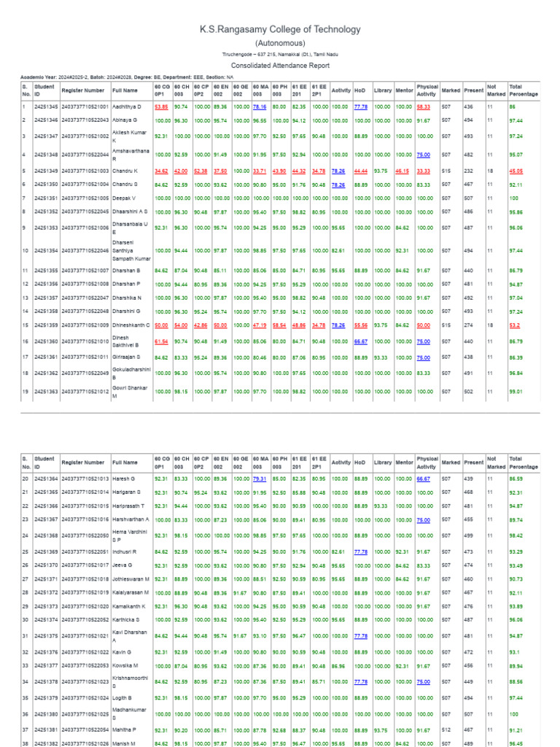Click the Academic Year and Batch info line
Screen dimensions: 560x747
click(x=127, y=77)
